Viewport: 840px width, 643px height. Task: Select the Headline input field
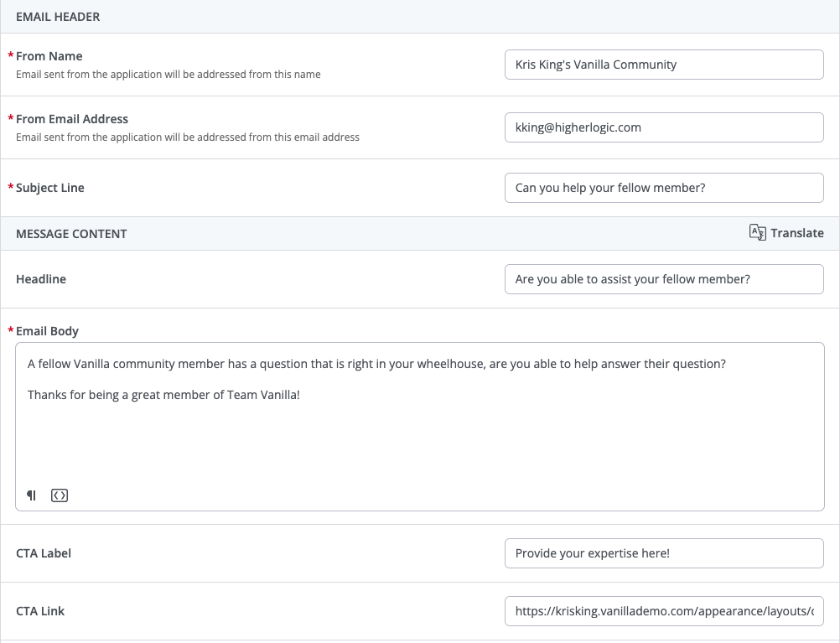pos(664,279)
